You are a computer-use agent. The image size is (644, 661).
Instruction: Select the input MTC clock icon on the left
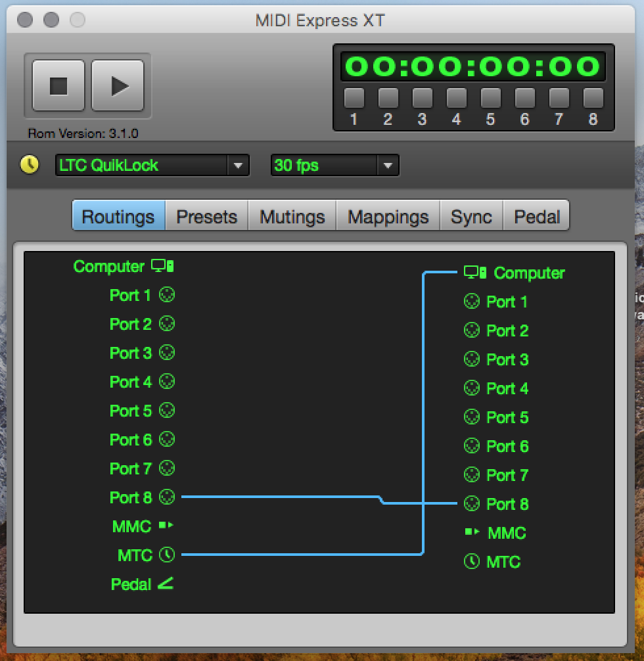pos(167,555)
